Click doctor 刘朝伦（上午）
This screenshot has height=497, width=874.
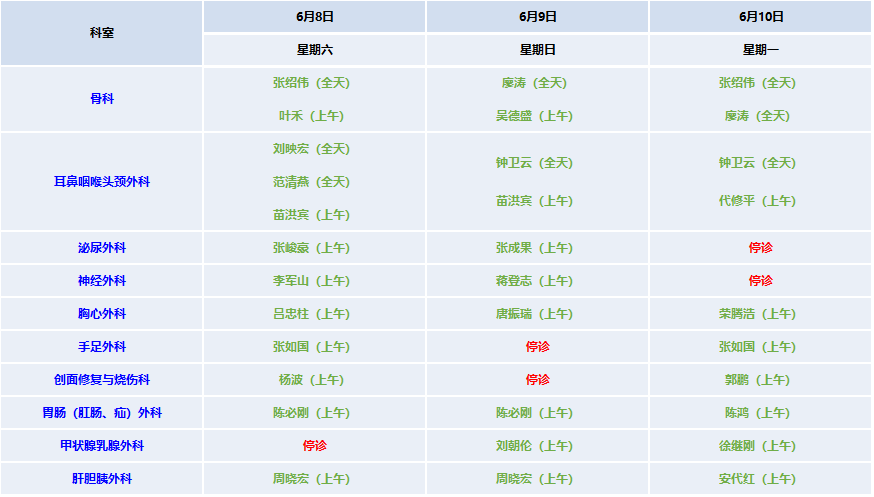click(537, 446)
